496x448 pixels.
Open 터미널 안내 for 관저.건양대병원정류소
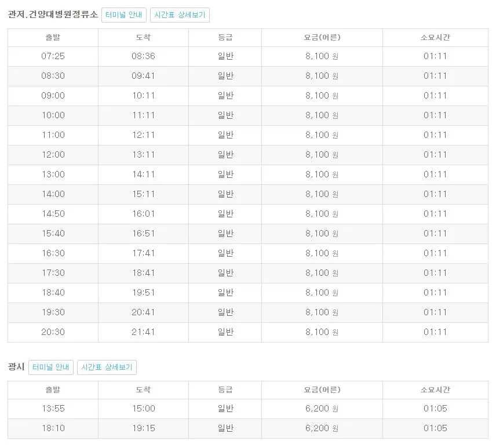pos(123,15)
